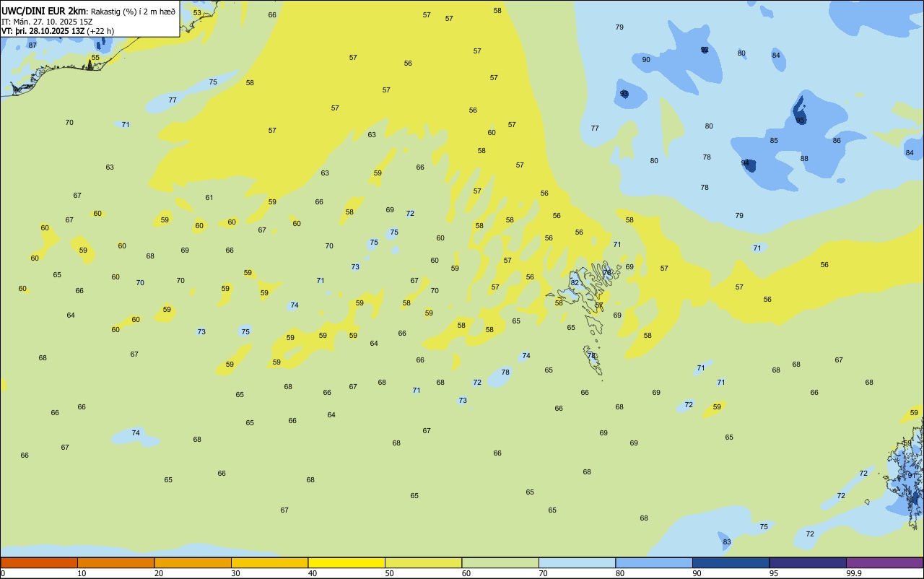Click the '99.9' legend scale label
924x579 pixels.
pyautogui.click(x=854, y=573)
